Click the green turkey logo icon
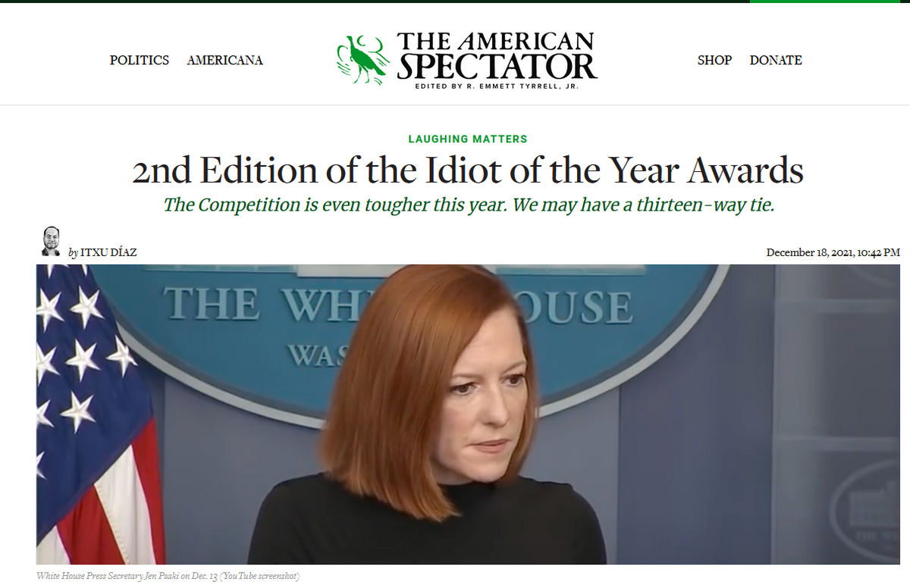 [x=362, y=59]
